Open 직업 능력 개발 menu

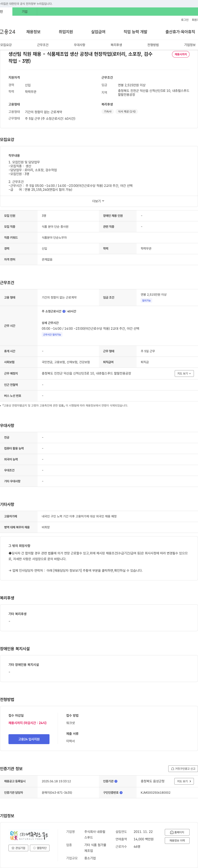135,32
